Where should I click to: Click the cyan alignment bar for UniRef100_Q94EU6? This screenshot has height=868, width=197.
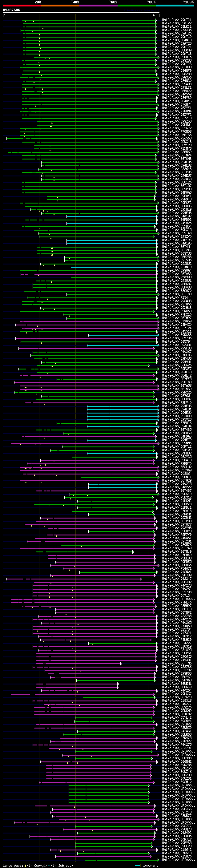click(123, 406)
